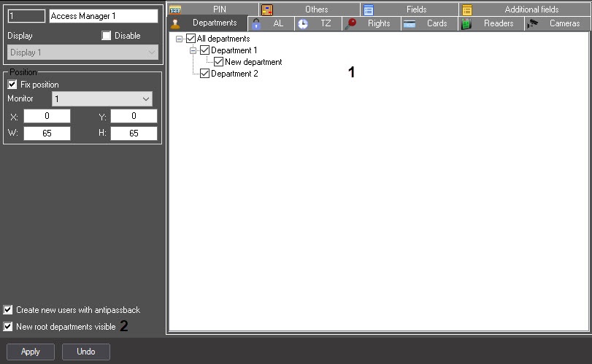This screenshot has height=364, width=592.
Task: Click the Departments person icon
Action: [x=175, y=23]
